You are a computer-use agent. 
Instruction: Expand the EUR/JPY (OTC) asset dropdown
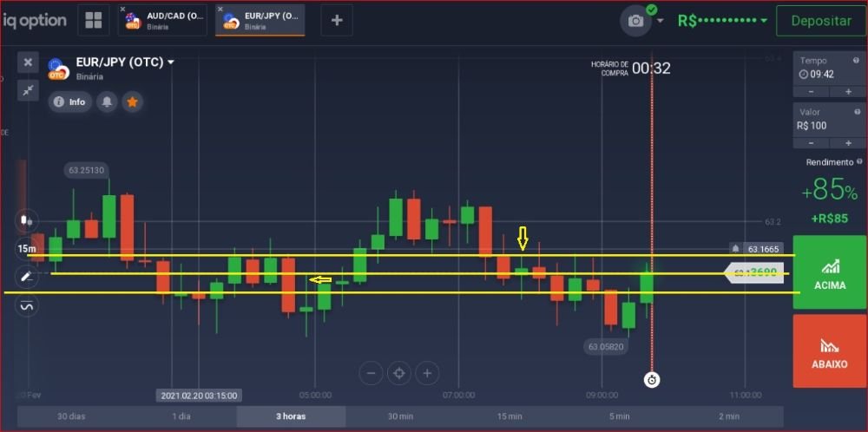pos(171,62)
